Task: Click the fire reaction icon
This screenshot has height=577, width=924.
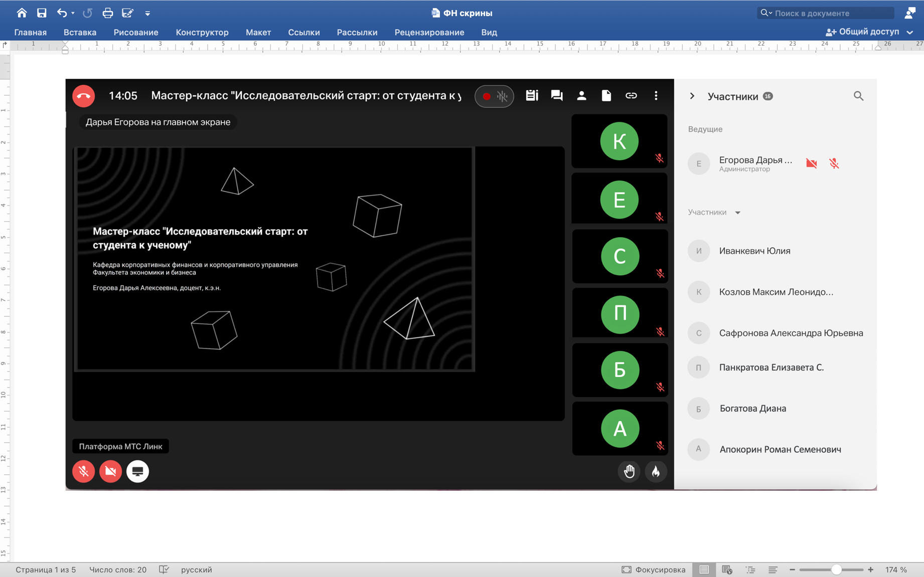Action: click(656, 471)
